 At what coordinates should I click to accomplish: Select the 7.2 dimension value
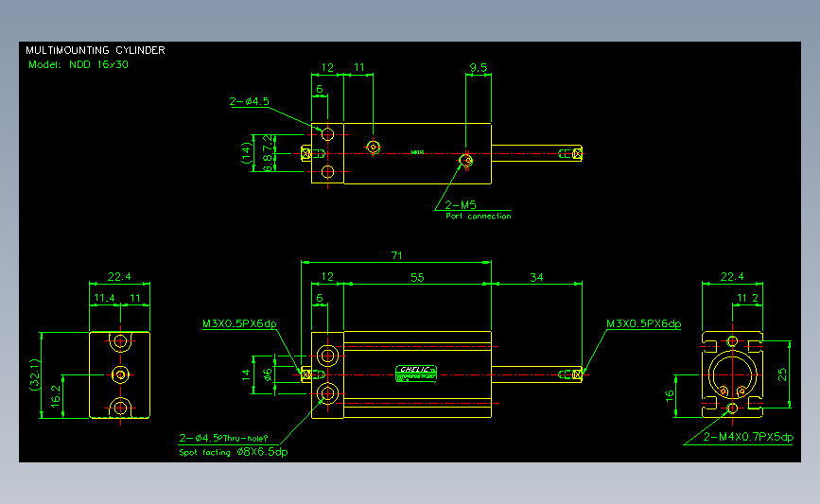268,144
